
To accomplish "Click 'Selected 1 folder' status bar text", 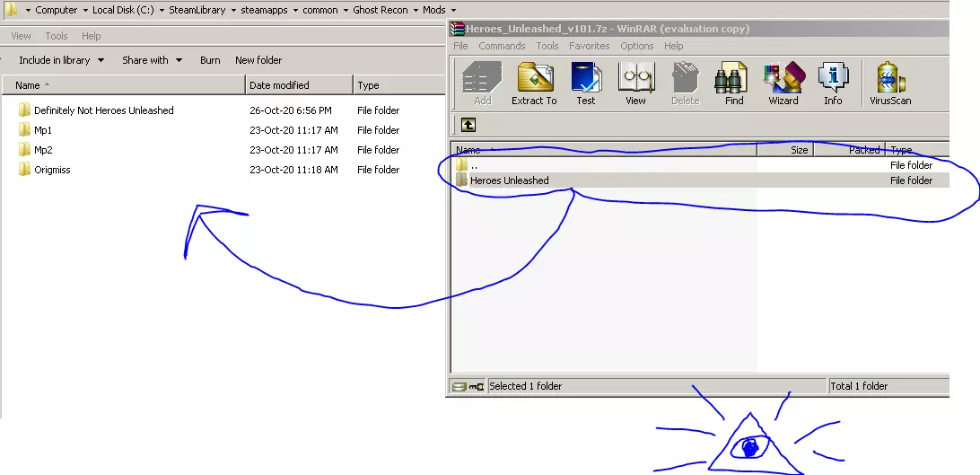I will pyautogui.click(x=526, y=386).
